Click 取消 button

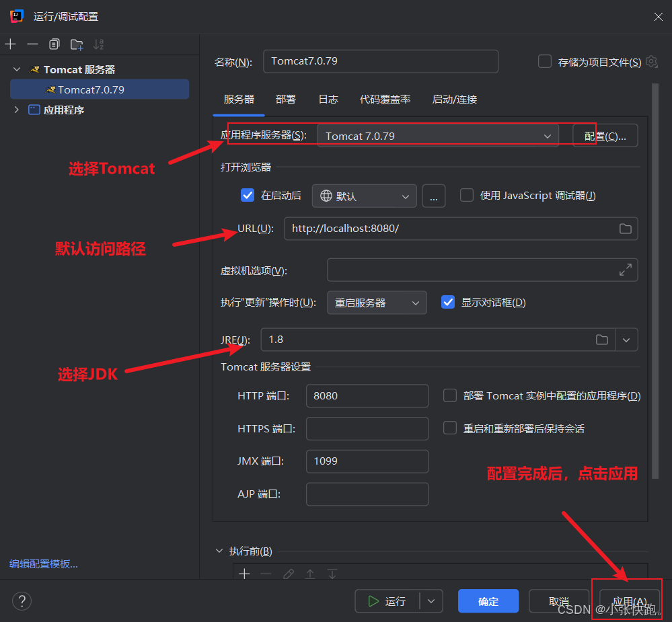pos(559,601)
